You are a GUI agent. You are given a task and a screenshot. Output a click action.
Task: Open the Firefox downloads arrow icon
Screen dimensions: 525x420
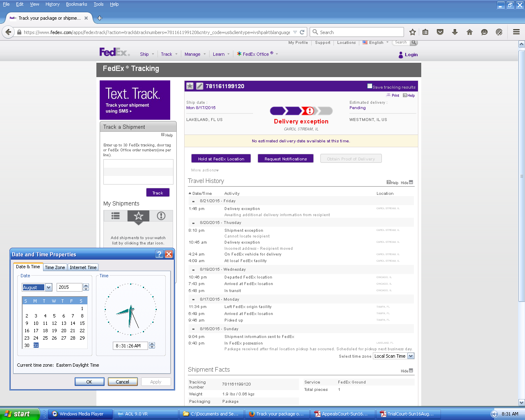[x=455, y=32]
